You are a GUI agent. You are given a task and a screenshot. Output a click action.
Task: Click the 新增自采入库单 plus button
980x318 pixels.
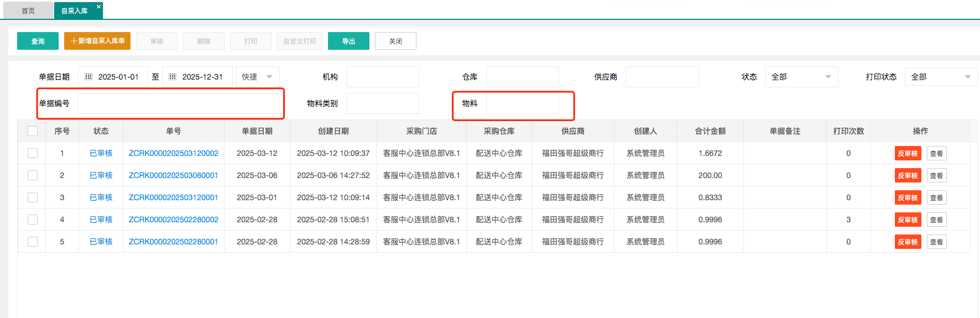click(97, 41)
